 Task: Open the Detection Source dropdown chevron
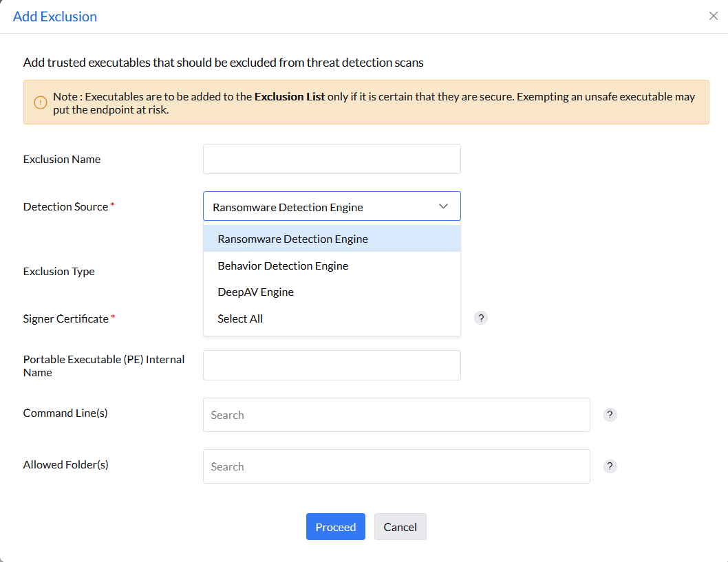(x=444, y=206)
